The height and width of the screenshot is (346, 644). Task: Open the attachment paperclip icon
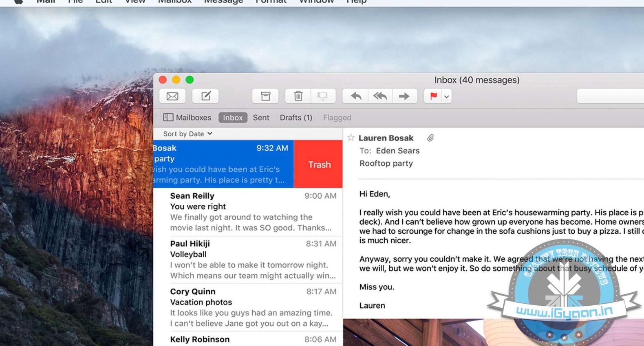pyautogui.click(x=430, y=138)
